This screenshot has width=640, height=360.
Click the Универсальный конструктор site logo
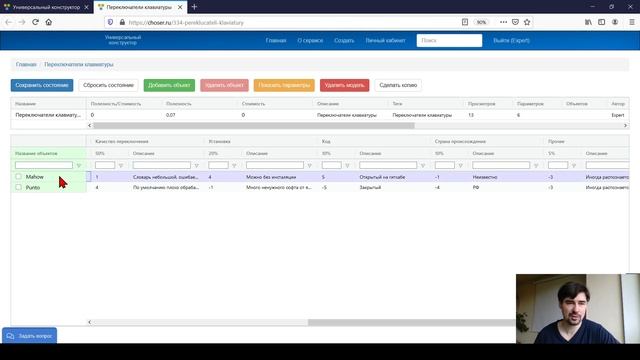click(x=123, y=40)
